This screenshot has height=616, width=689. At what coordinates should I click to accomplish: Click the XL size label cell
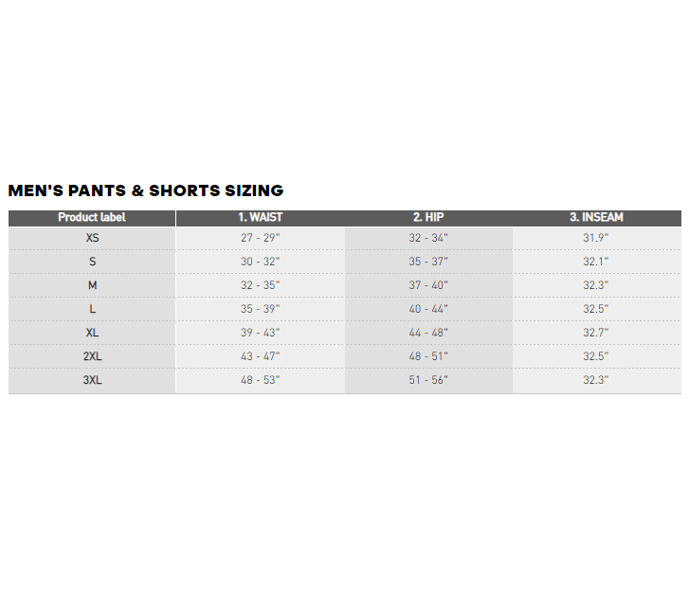tap(92, 333)
